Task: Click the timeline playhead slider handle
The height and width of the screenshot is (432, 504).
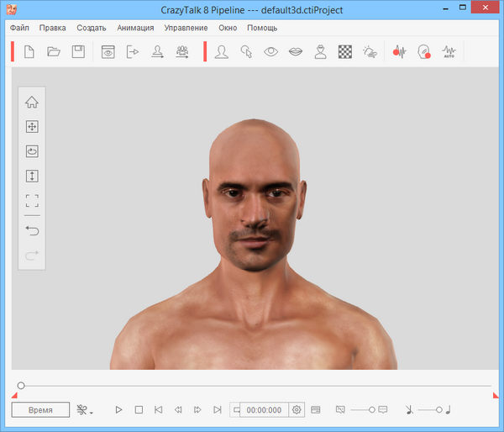Action: pyautogui.click(x=21, y=386)
